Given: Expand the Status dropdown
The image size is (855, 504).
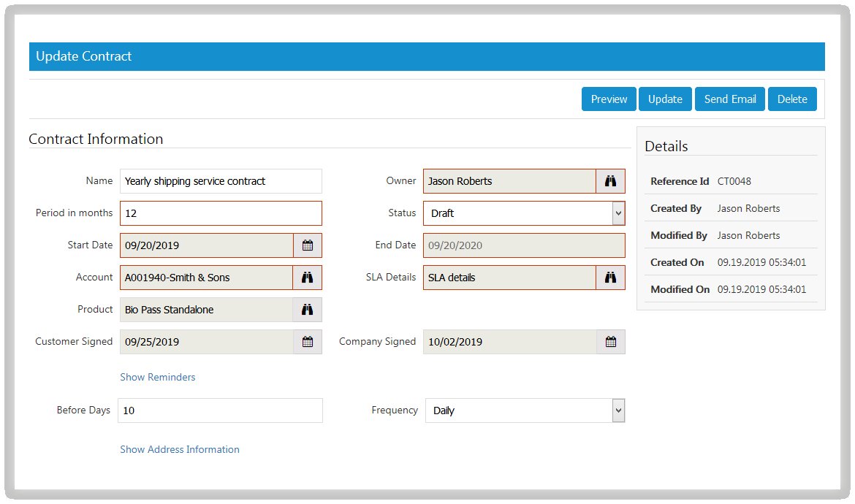Looking at the screenshot, I should [618, 213].
